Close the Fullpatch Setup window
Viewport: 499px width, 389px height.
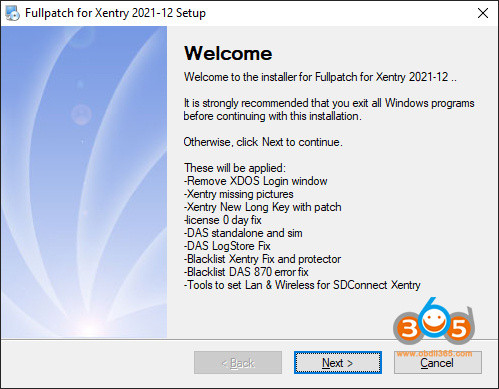[x=483, y=13]
